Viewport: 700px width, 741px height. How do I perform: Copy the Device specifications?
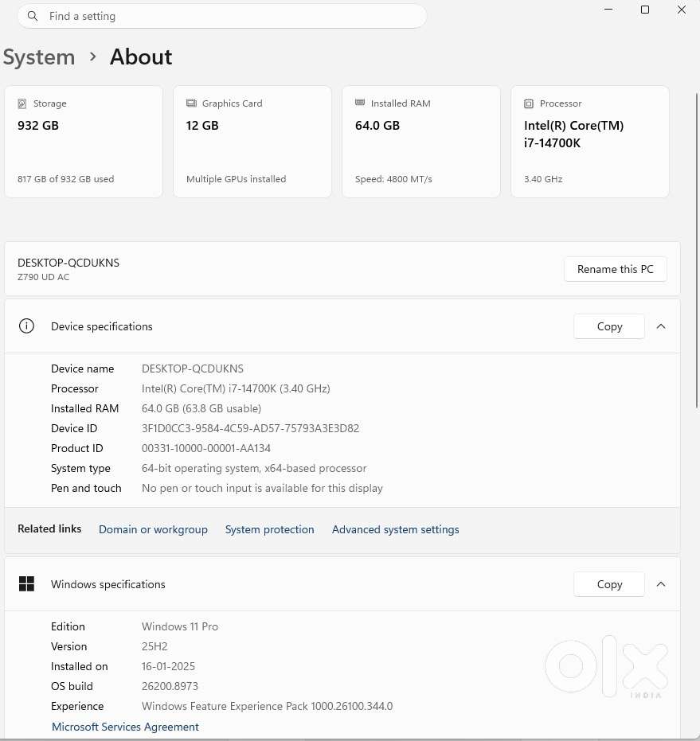pyautogui.click(x=609, y=326)
